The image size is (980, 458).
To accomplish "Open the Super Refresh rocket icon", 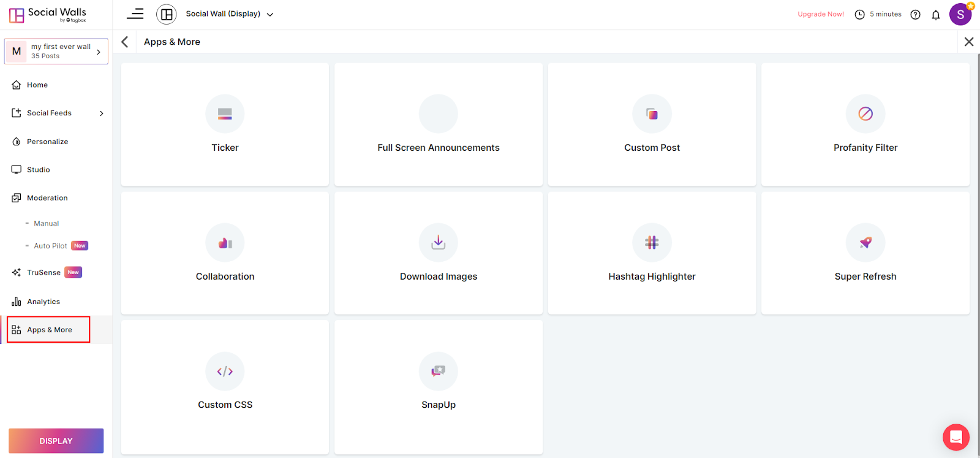I will 865,243.
